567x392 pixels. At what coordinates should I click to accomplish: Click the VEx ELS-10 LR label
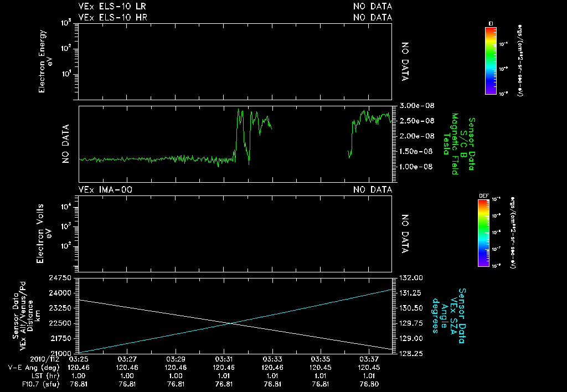click(112, 6)
